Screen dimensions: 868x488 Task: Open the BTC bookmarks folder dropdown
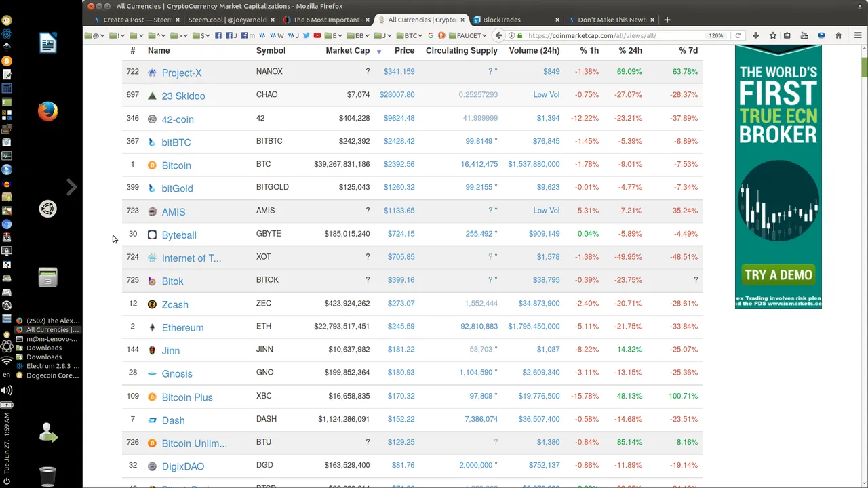[x=408, y=35]
